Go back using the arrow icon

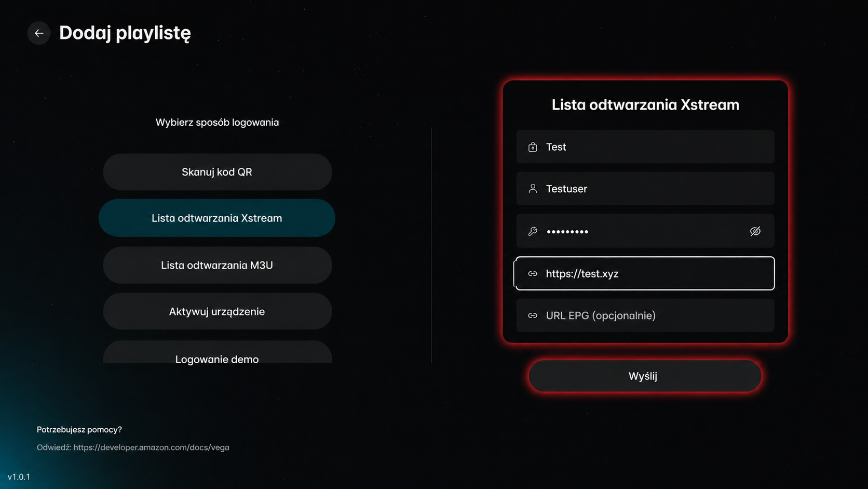[x=39, y=33]
